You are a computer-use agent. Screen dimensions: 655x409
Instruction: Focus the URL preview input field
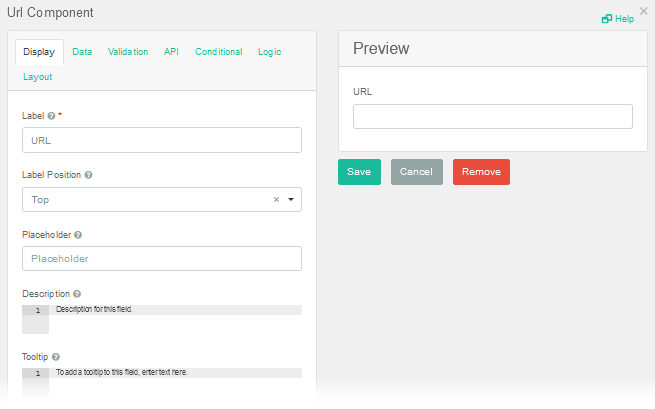(x=492, y=117)
